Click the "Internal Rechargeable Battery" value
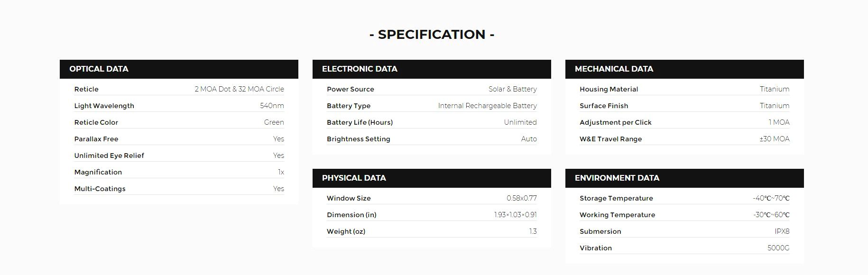This screenshot has width=868, height=275. pos(487,106)
